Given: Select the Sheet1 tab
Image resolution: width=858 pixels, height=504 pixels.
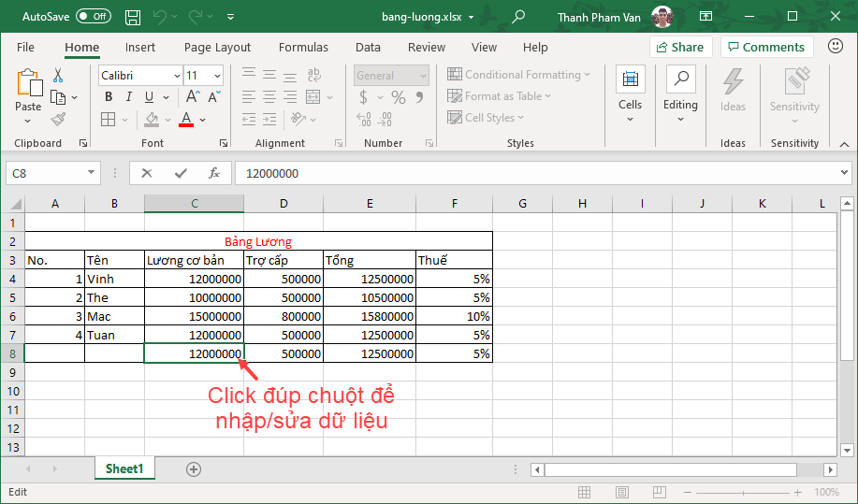Looking at the screenshot, I should click(124, 468).
